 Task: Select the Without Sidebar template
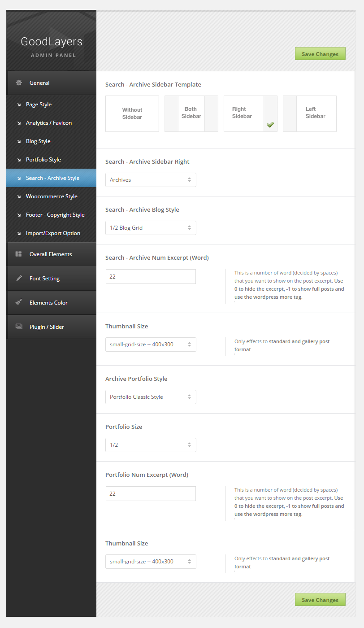point(132,113)
